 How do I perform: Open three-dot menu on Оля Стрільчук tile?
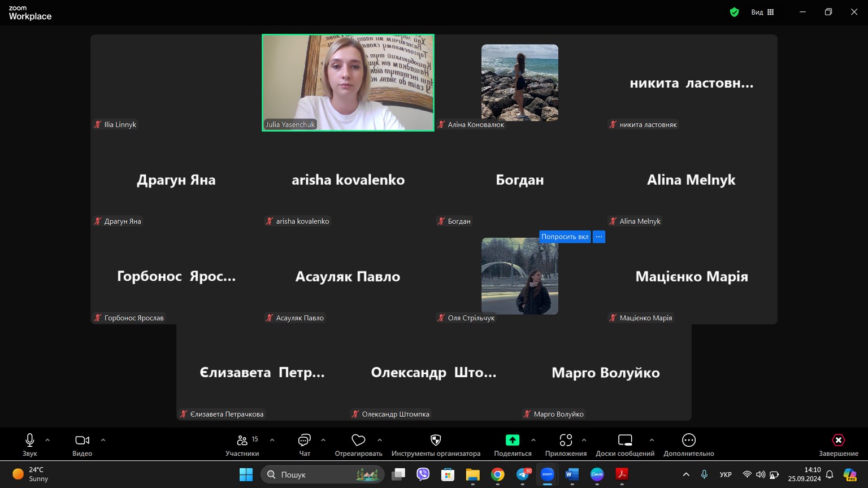[599, 237]
